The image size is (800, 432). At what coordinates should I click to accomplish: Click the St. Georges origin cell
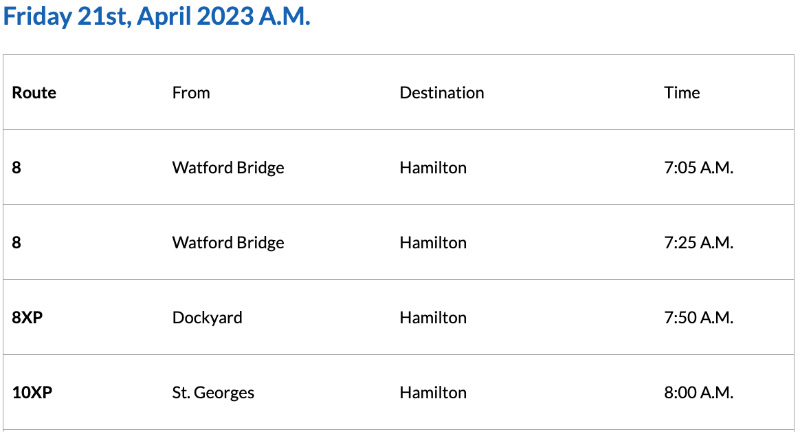coord(213,393)
